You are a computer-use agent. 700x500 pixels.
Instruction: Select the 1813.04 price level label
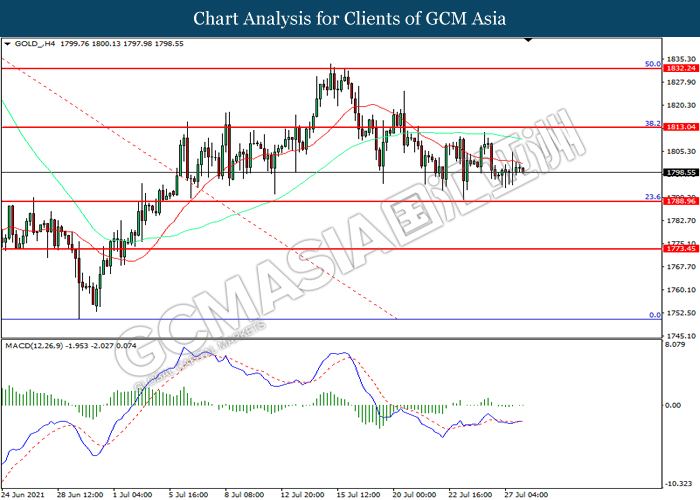[x=681, y=127]
